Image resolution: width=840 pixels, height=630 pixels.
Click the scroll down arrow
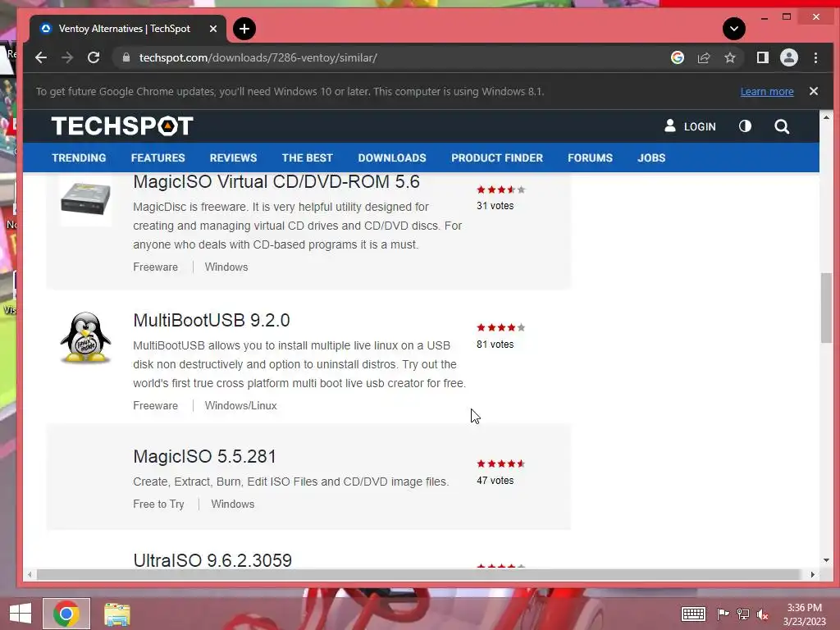coord(826,560)
